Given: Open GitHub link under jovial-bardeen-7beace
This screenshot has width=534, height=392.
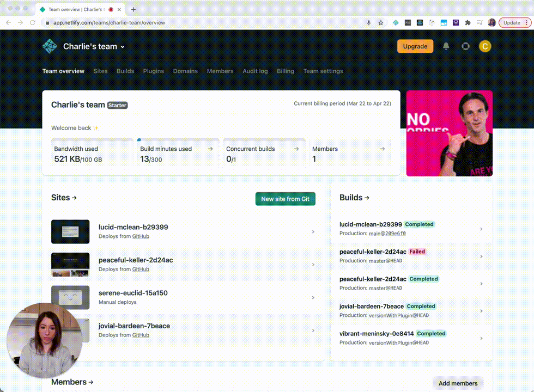Looking at the screenshot, I should point(141,335).
